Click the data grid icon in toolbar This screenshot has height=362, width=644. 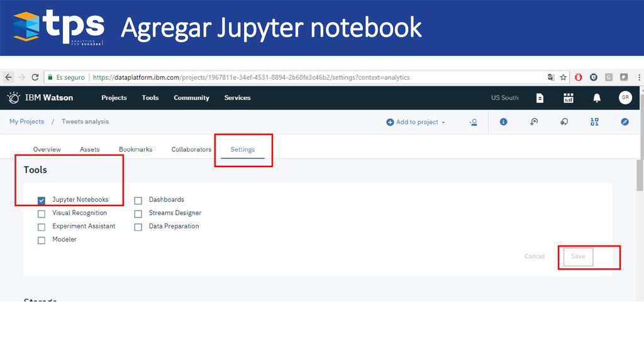point(594,121)
